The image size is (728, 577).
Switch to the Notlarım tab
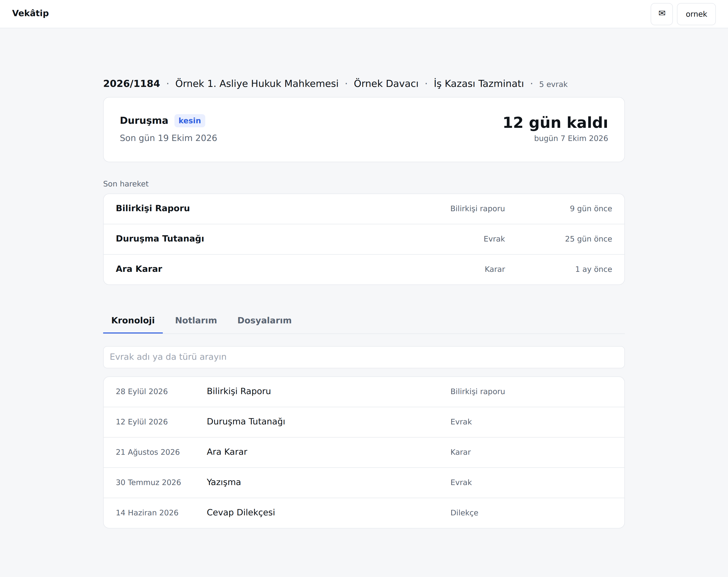pyautogui.click(x=196, y=320)
